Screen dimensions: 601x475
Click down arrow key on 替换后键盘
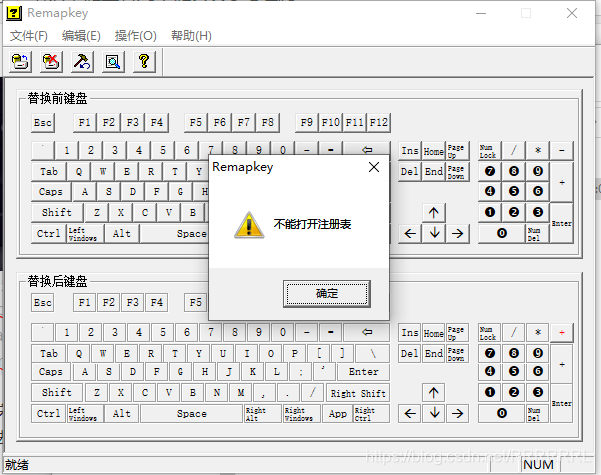point(434,413)
